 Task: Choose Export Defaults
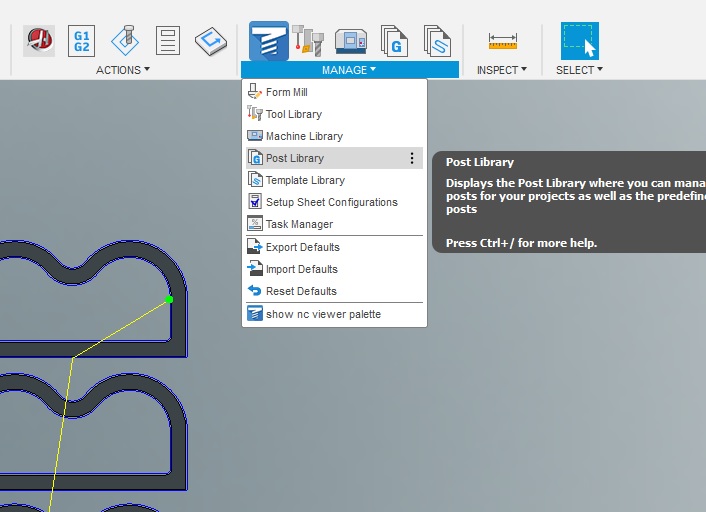point(334,247)
